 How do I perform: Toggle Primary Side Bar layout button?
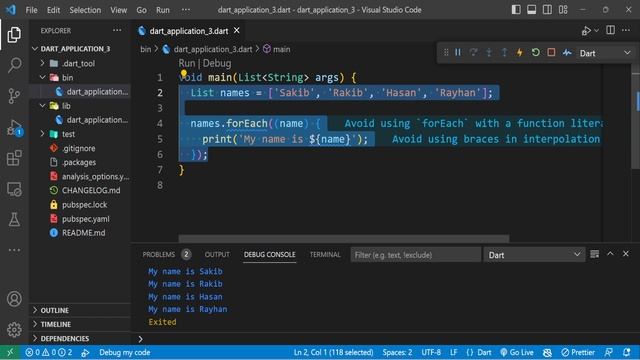(516, 9)
